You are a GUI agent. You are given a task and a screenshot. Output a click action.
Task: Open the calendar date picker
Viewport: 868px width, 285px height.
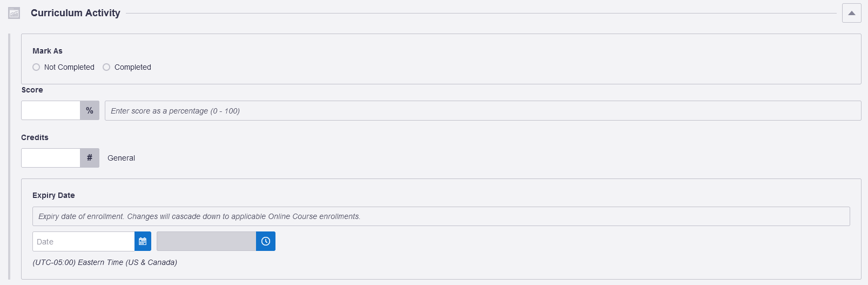(143, 242)
